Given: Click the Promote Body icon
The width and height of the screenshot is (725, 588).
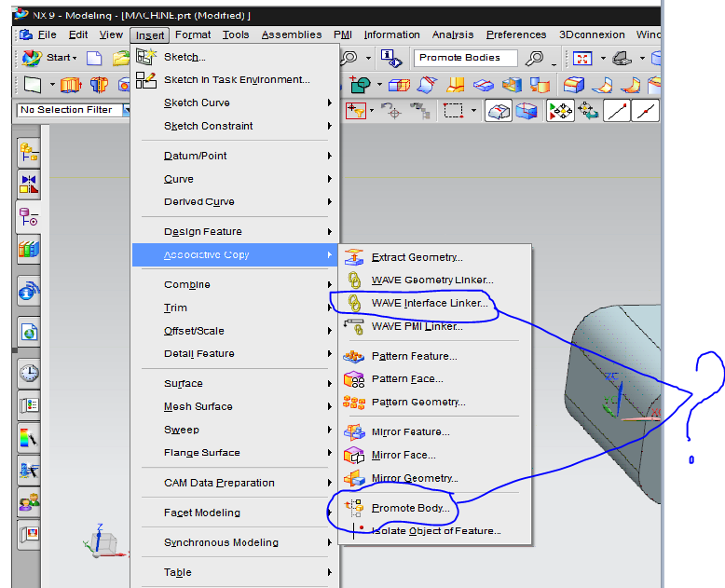Looking at the screenshot, I should click(354, 508).
